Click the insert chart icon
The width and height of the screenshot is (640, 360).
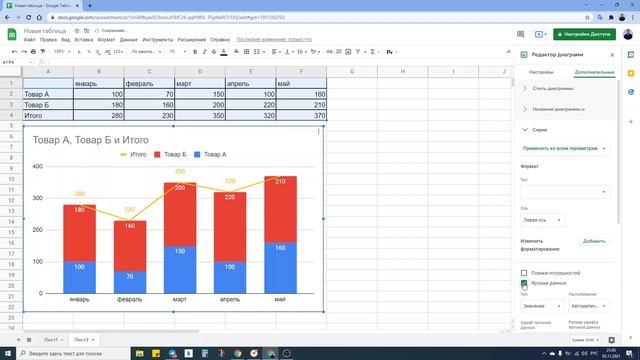click(x=348, y=52)
